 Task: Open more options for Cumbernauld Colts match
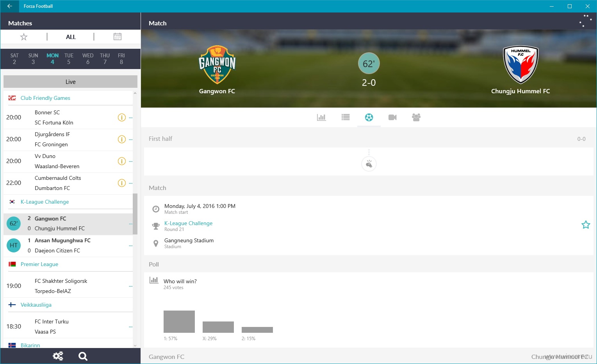tap(131, 183)
